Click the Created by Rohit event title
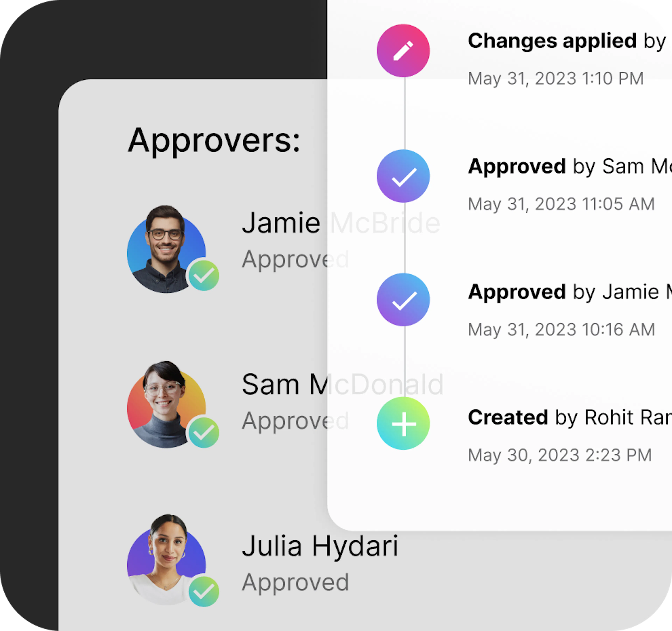Viewport: 672px width, 631px height. 570,418
